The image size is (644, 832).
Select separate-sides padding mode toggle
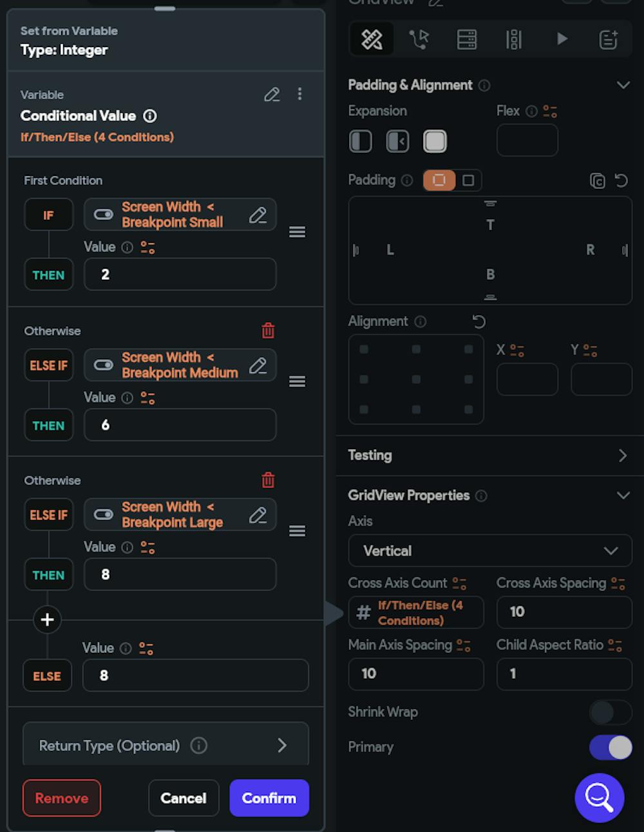coord(468,180)
